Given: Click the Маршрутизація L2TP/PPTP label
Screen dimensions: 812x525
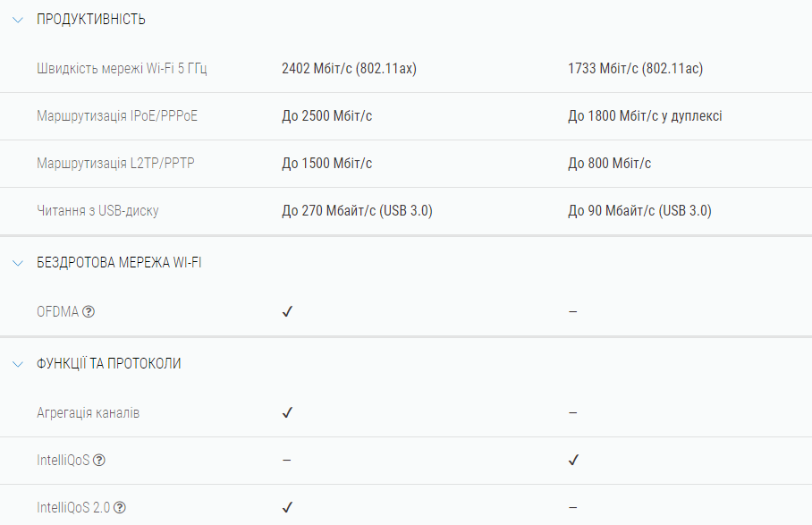Looking at the screenshot, I should click(x=115, y=164).
